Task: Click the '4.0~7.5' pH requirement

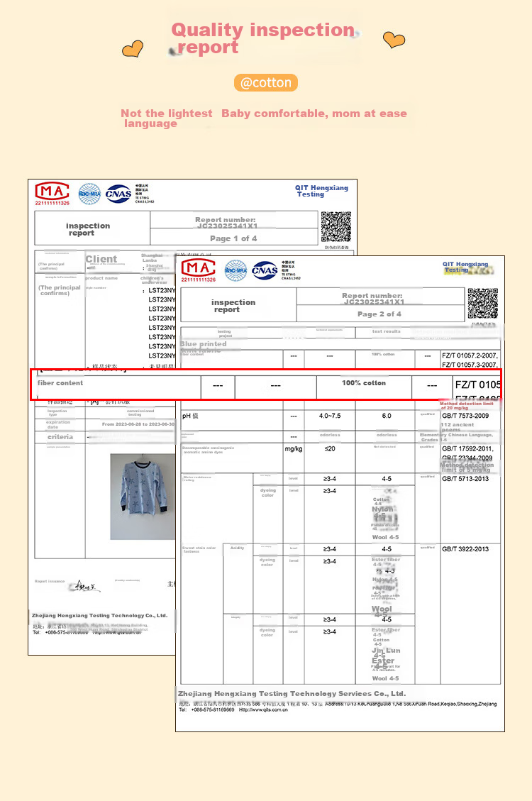Action: [330, 416]
